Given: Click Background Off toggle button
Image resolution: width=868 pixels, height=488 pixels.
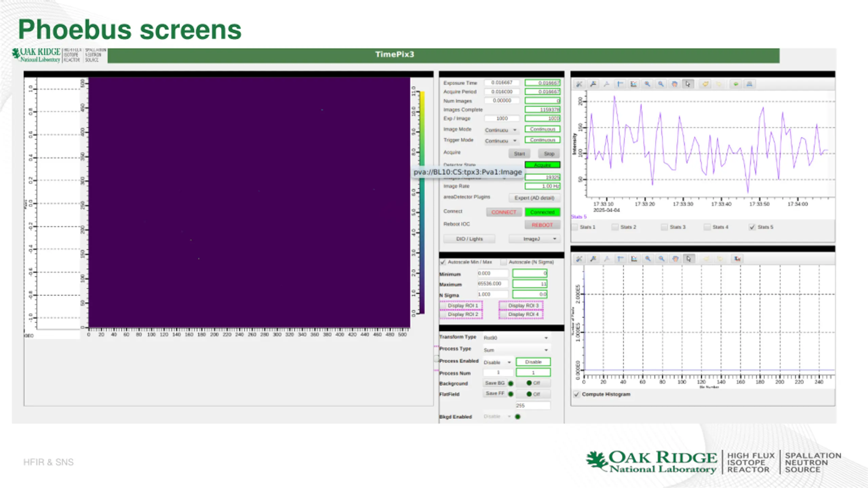Looking at the screenshot, I should pos(533,383).
